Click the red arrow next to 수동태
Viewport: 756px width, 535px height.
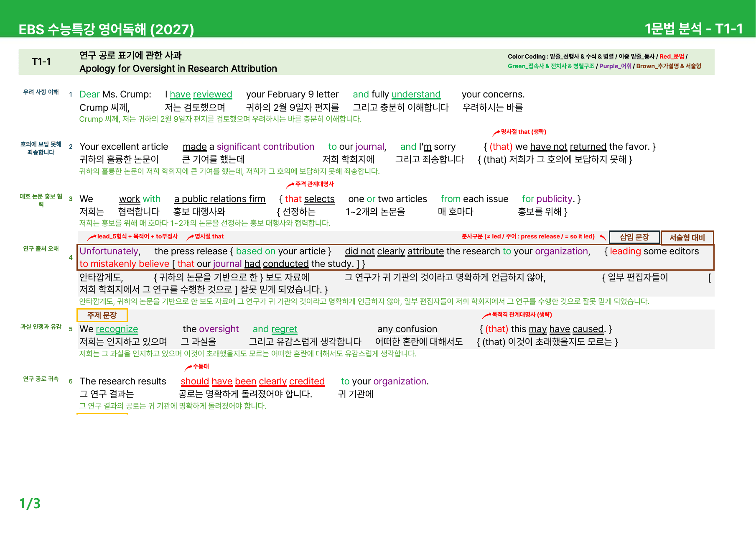(188, 367)
